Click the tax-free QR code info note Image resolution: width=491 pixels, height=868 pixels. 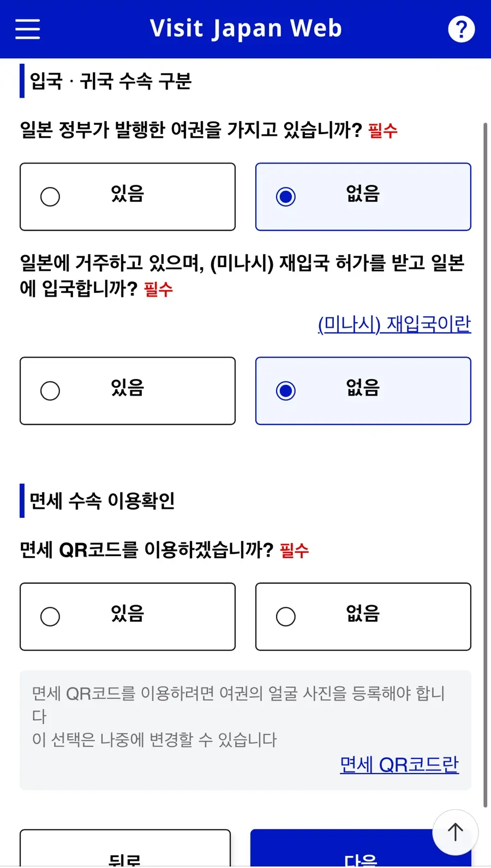(x=245, y=730)
